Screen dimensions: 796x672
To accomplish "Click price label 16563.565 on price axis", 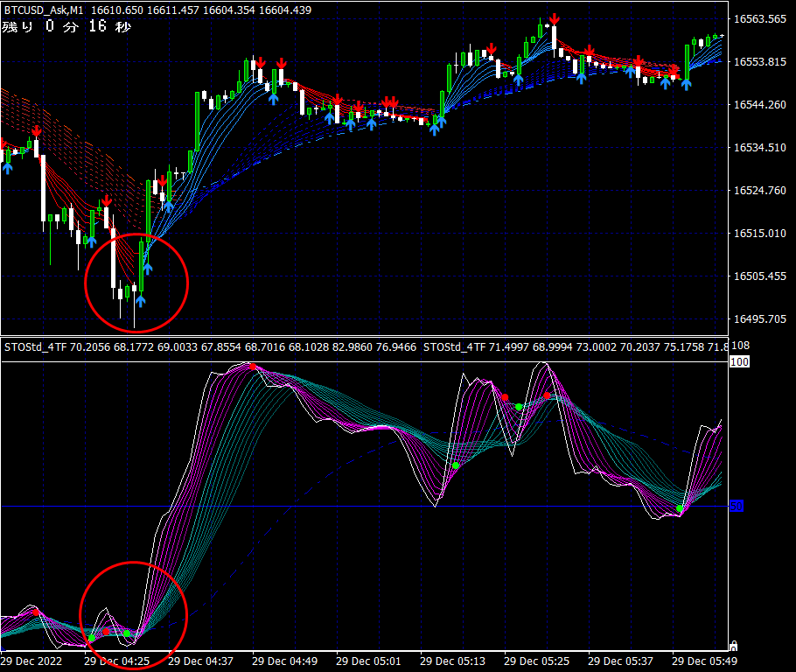I will coord(760,18).
